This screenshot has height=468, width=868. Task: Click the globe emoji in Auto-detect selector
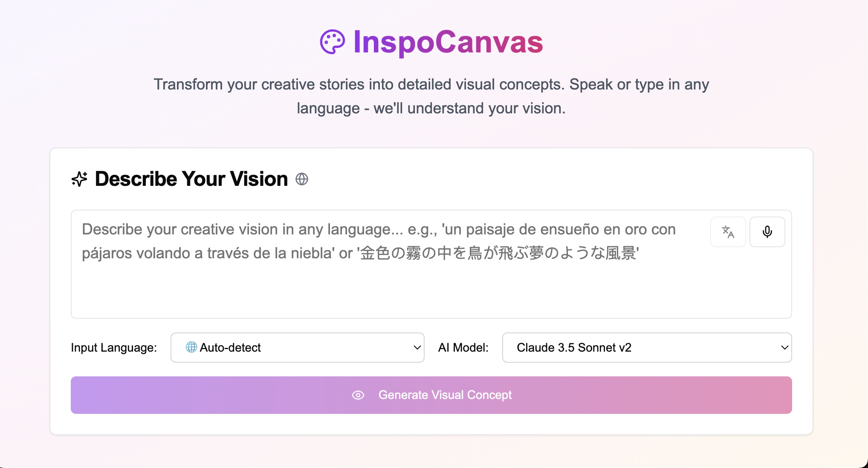(x=191, y=347)
